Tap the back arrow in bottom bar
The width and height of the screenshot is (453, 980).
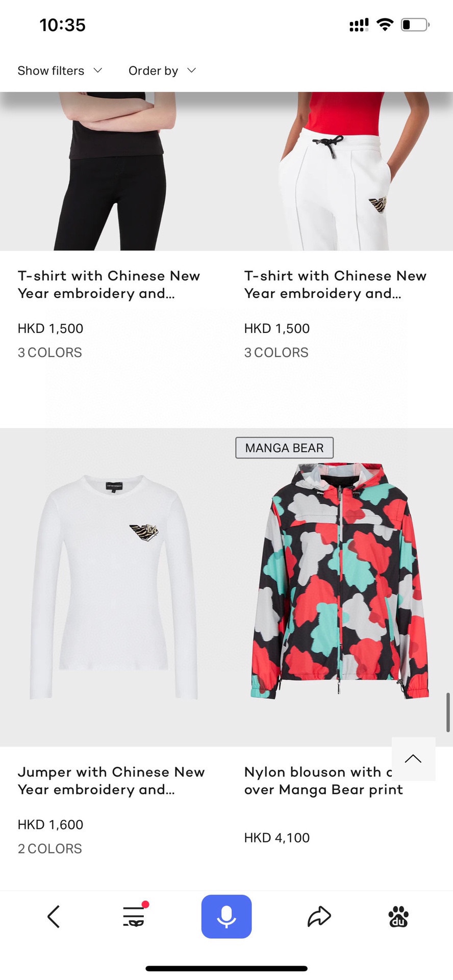tap(54, 916)
